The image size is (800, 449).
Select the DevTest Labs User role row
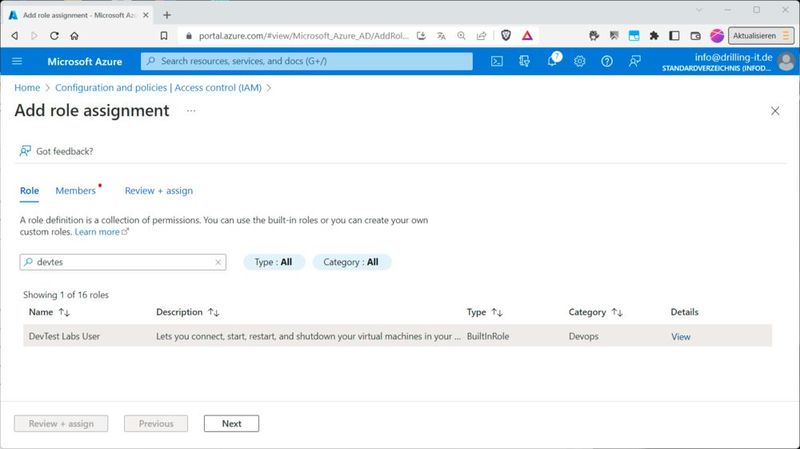point(397,336)
